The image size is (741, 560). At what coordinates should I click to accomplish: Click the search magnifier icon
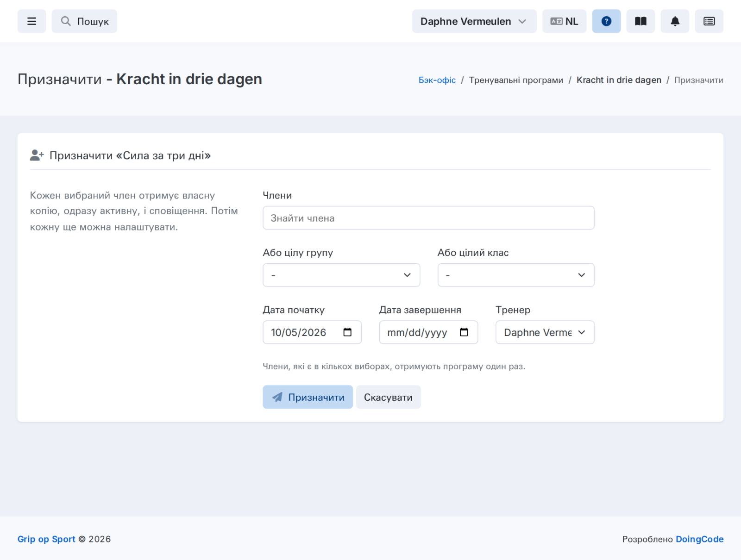(x=66, y=21)
